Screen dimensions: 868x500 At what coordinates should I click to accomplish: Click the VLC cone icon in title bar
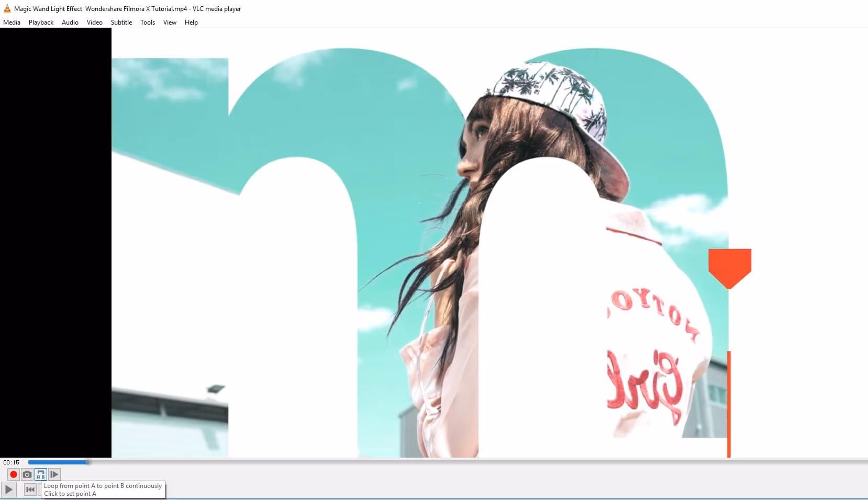coord(7,8)
